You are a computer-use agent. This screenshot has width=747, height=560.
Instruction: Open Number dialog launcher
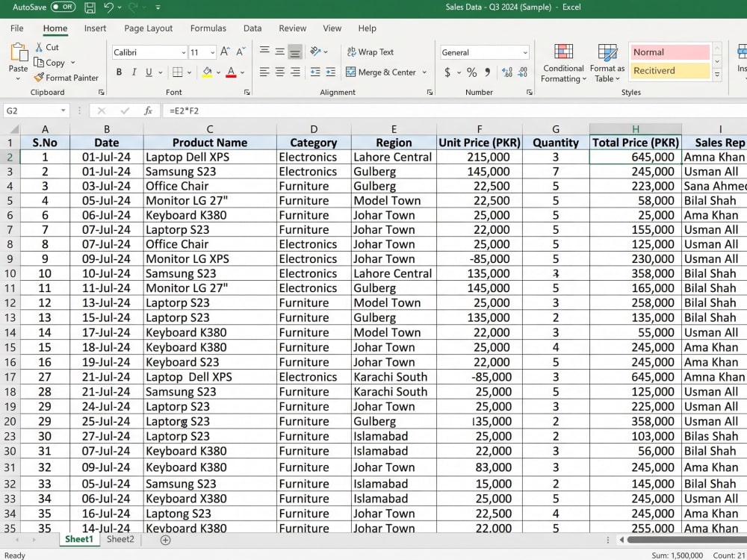pos(530,93)
